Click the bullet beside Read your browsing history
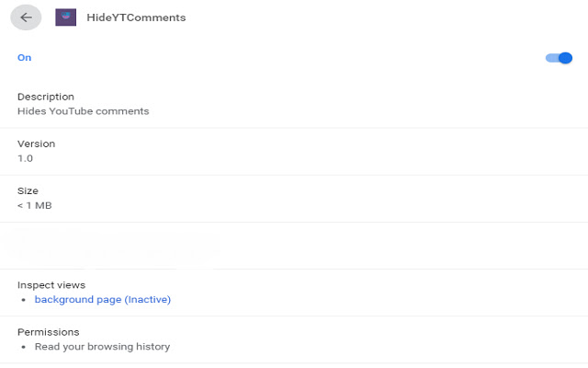Screen dimensions: 588x368 coord(23,347)
